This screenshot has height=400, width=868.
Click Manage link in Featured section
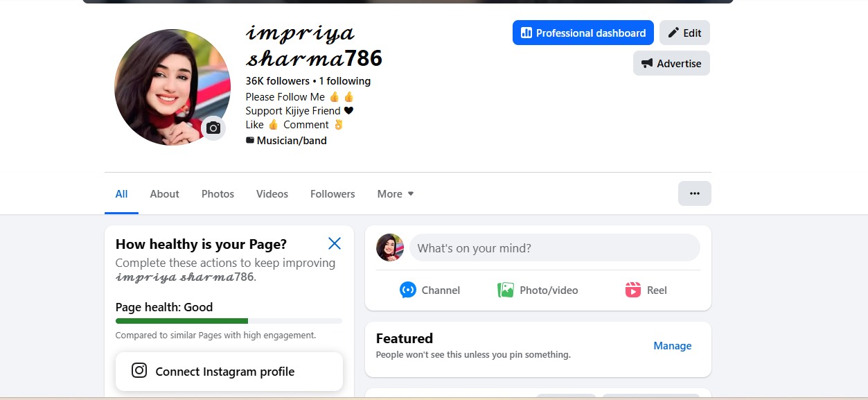click(x=672, y=346)
